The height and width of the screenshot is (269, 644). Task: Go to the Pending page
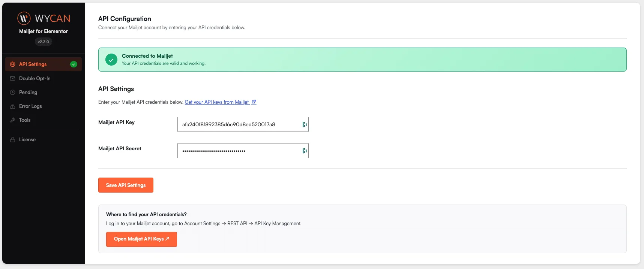click(x=44, y=92)
